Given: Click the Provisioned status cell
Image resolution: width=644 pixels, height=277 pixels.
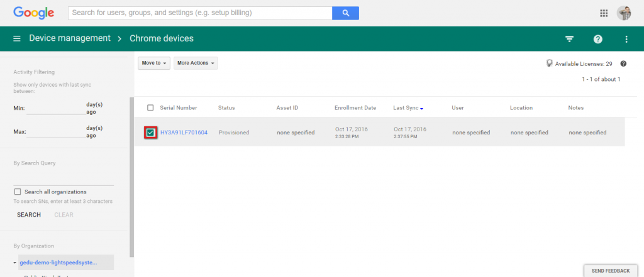Looking at the screenshot, I should click(234, 133).
